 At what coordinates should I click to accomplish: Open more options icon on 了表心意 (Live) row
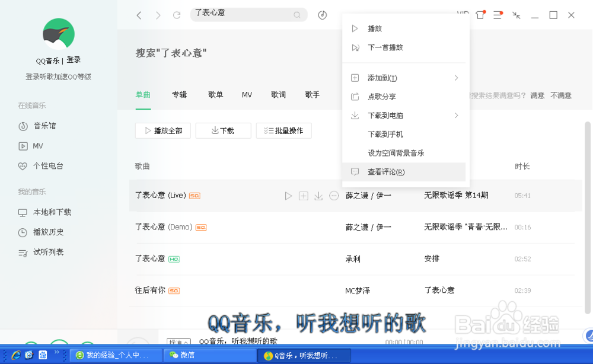pos(334,196)
